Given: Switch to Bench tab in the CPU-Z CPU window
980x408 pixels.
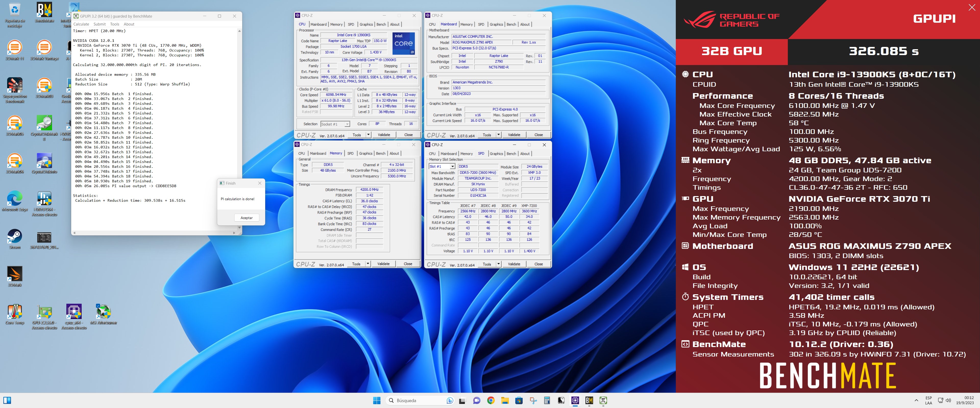Looking at the screenshot, I should pos(381,24).
